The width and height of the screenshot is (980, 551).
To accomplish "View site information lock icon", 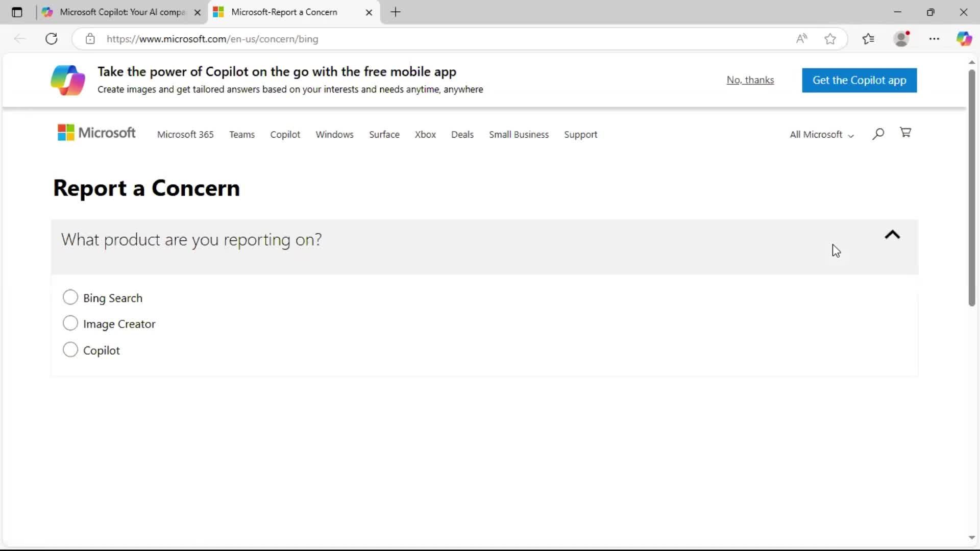I will point(90,39).
